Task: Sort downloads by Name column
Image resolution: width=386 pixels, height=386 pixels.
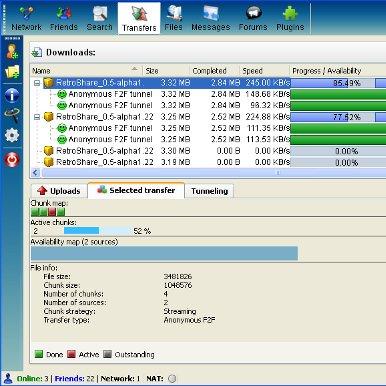Action: pyautogui.click(x=86, y=71)
